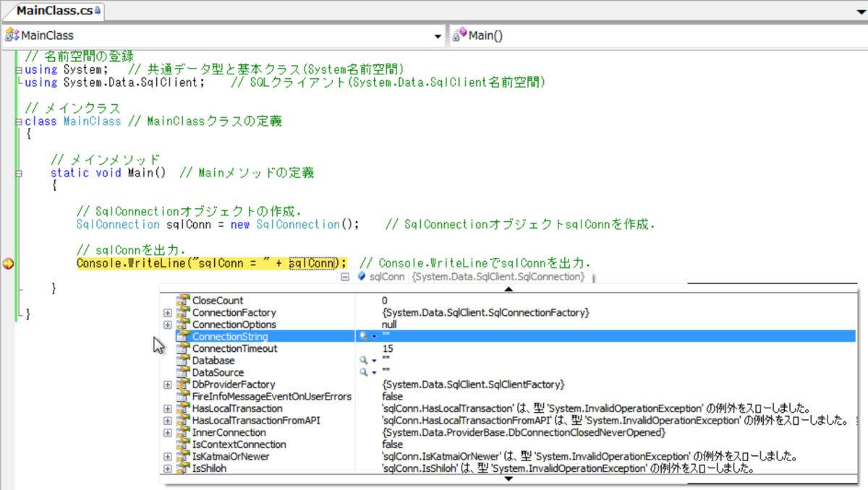Screen dimensions: 868x490
Task: Select the ConnectionString row name
Action: pos(230,337)
